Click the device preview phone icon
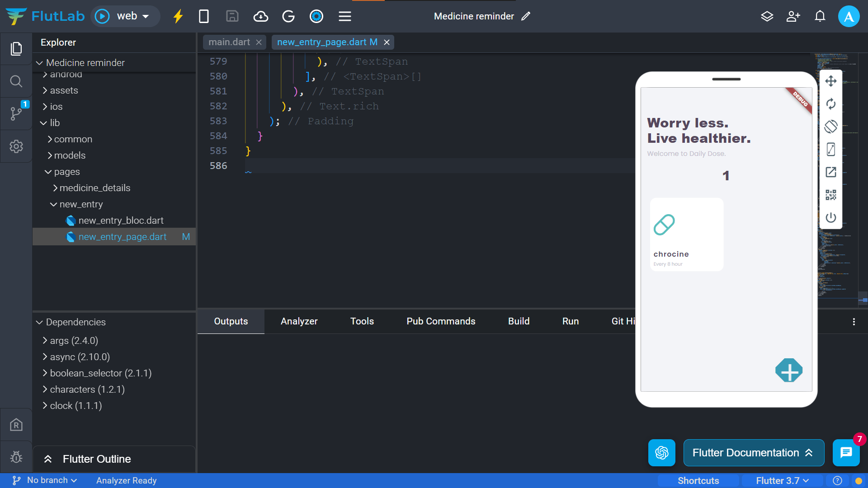The width and height of the screenshot is (868, 488). click(x=204, y=16)
